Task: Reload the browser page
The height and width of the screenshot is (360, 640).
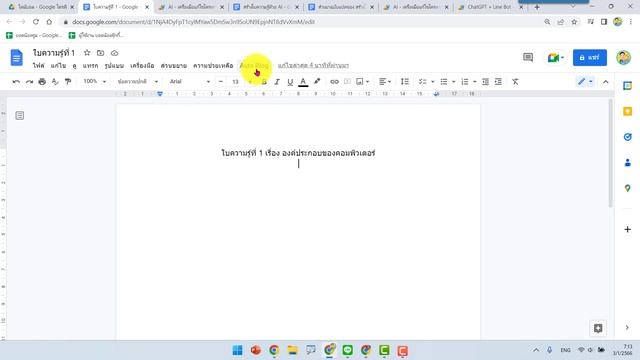Action: (36, 22)
